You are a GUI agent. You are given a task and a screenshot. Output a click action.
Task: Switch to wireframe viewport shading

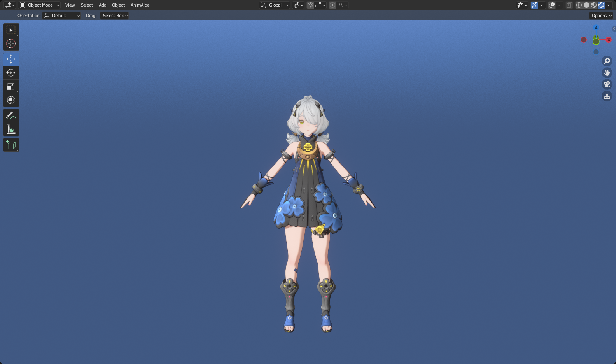[x=579, y=5]
